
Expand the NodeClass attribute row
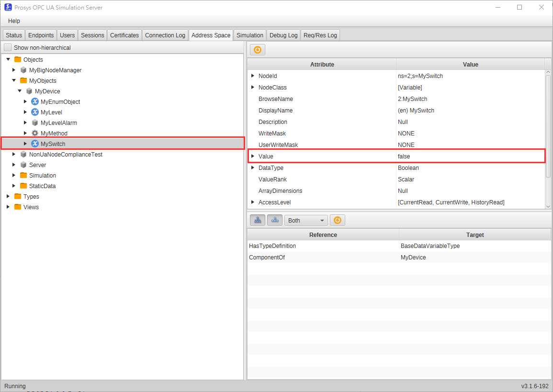point(253,88)
